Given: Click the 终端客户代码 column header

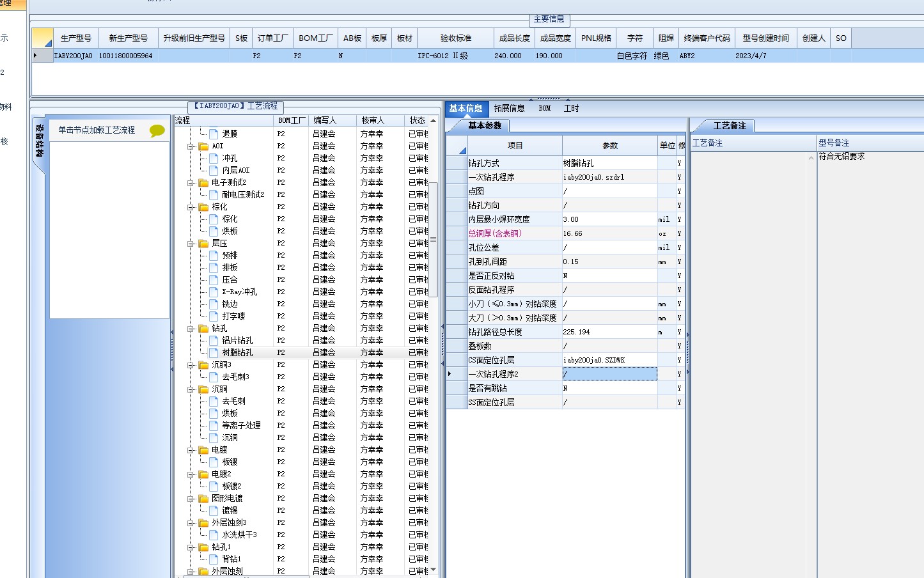Looking at the screenshot, I should pyautogui.click(x=707, y=38).
